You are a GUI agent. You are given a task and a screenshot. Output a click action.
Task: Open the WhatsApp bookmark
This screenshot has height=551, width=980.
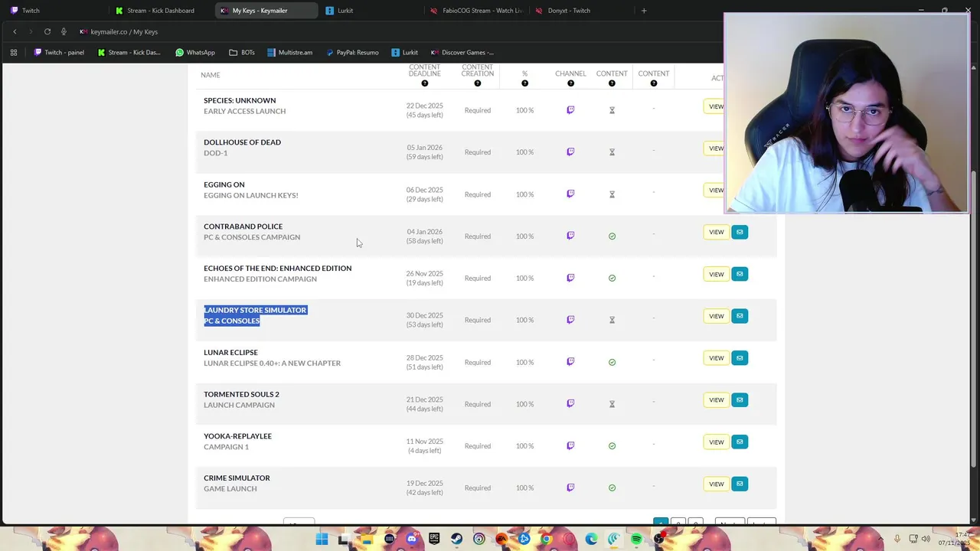[195, 53]
